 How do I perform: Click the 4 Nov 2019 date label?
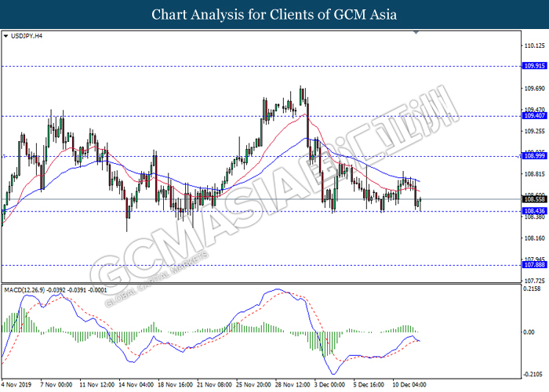(16, 385)
